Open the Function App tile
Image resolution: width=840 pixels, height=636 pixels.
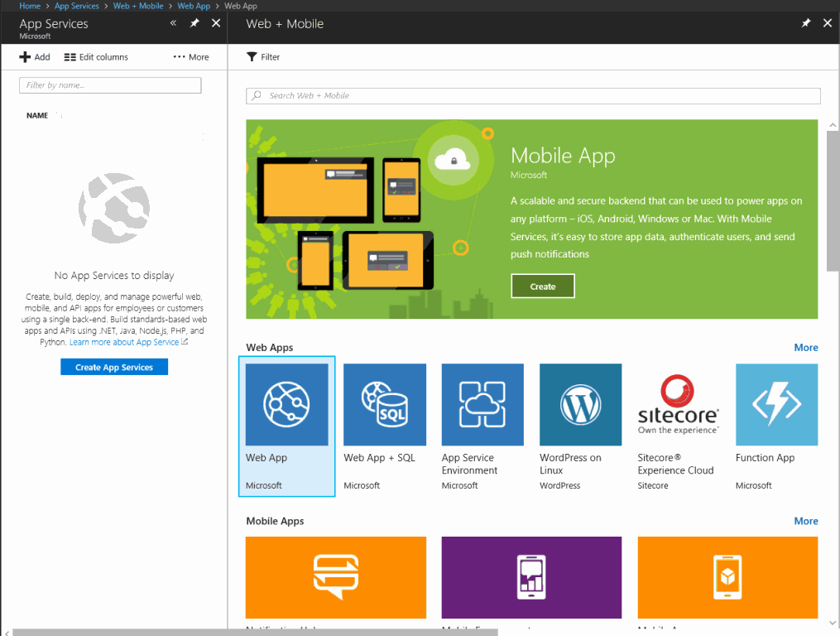[777, 426]
